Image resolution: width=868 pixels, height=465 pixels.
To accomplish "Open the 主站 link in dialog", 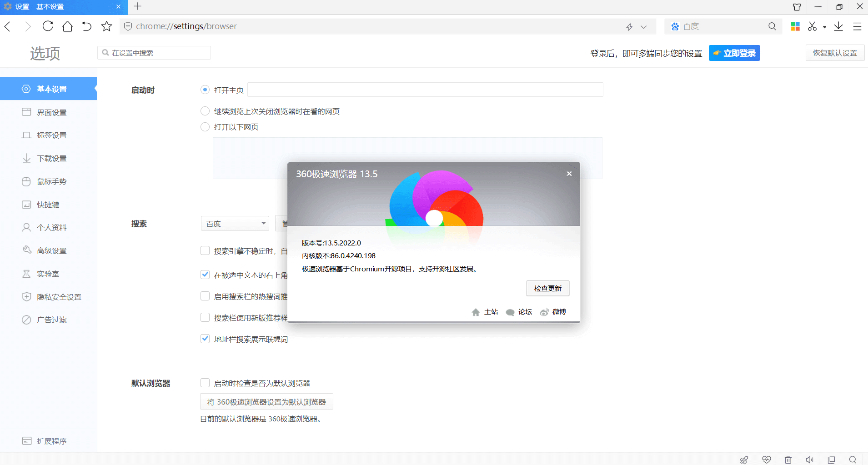I will tap(485, 312).
